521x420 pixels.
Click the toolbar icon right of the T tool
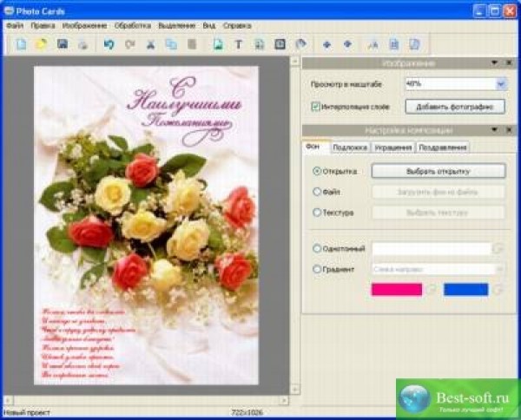tap(259, 44)
